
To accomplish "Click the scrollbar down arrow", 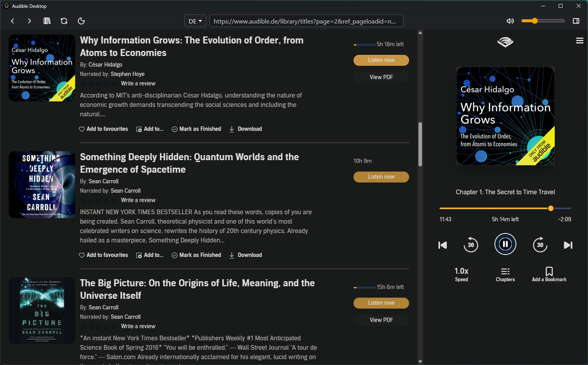I will click(420, 361).
